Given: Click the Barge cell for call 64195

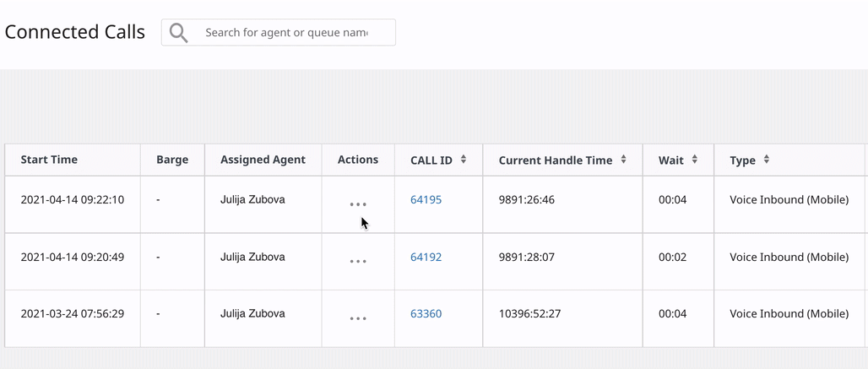Looking at the screenshot, I should tap(159, 200).
